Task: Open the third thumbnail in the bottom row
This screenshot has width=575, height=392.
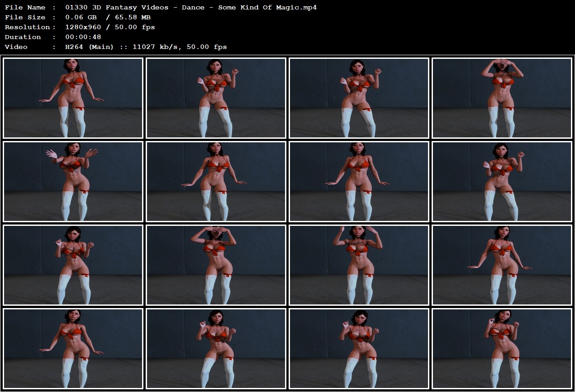Action: point(359,348)
